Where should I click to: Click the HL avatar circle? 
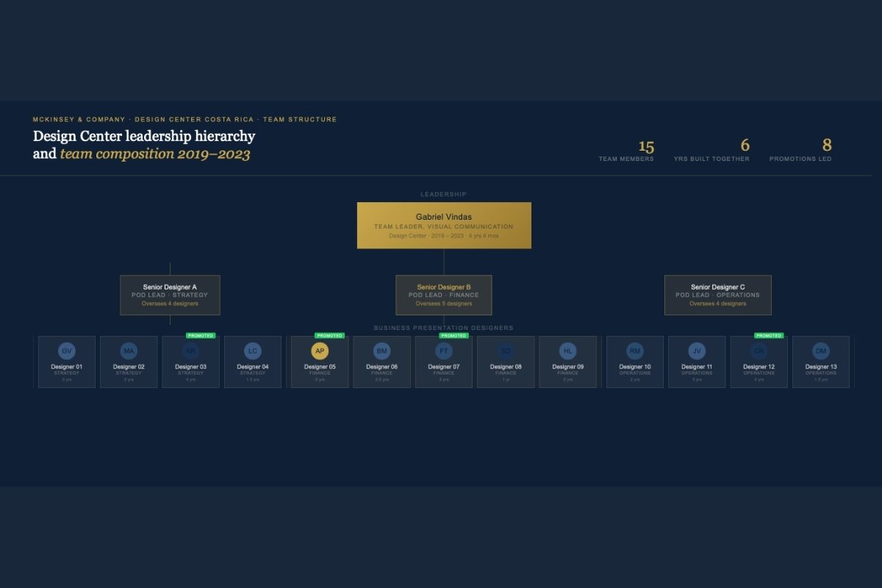point(567,351)
